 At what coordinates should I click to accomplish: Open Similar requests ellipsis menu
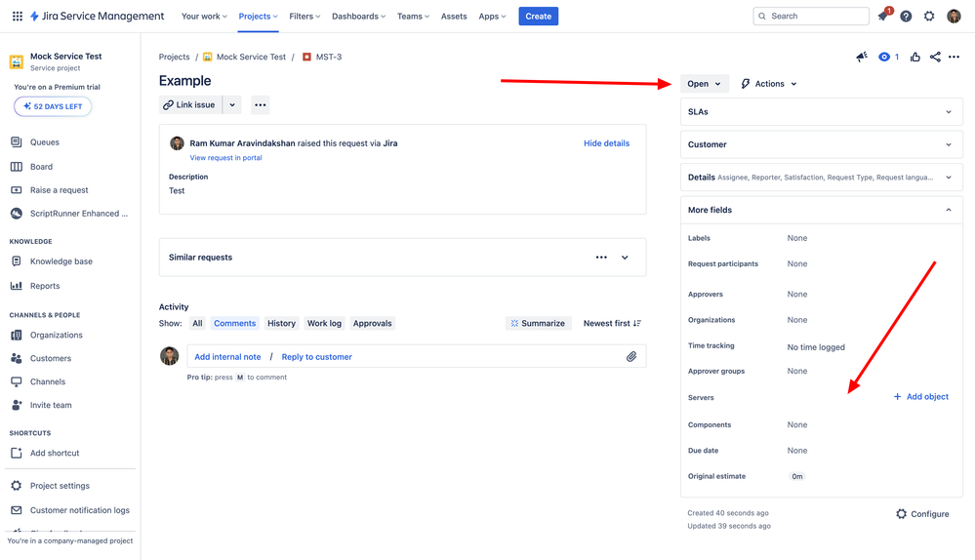tap(601, 258)
